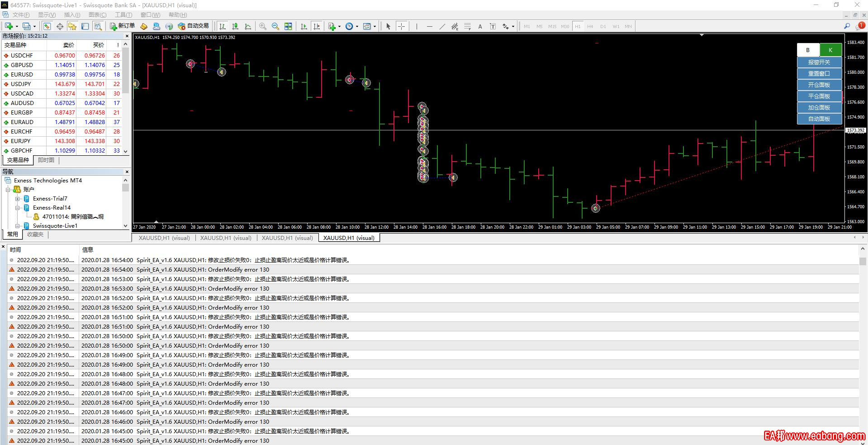This screenshot has width=868, height=445.
Task: Collapse the Exness-Real14 tree node
Action: tap(17, 208)
